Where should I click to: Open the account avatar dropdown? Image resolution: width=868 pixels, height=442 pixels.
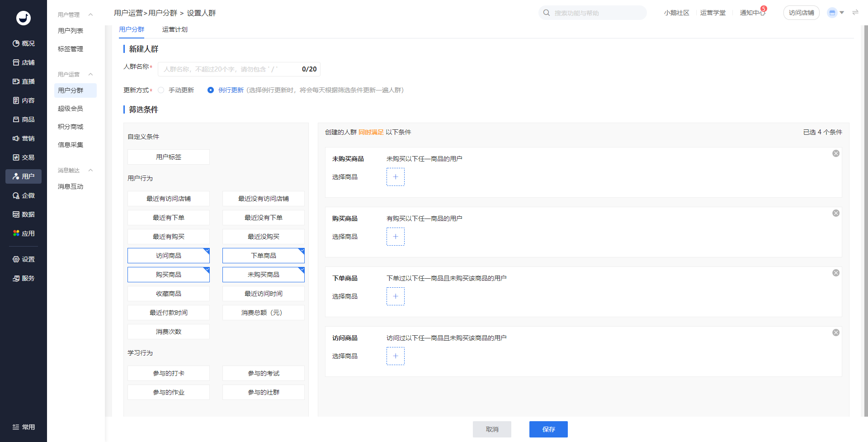(835, 13)
